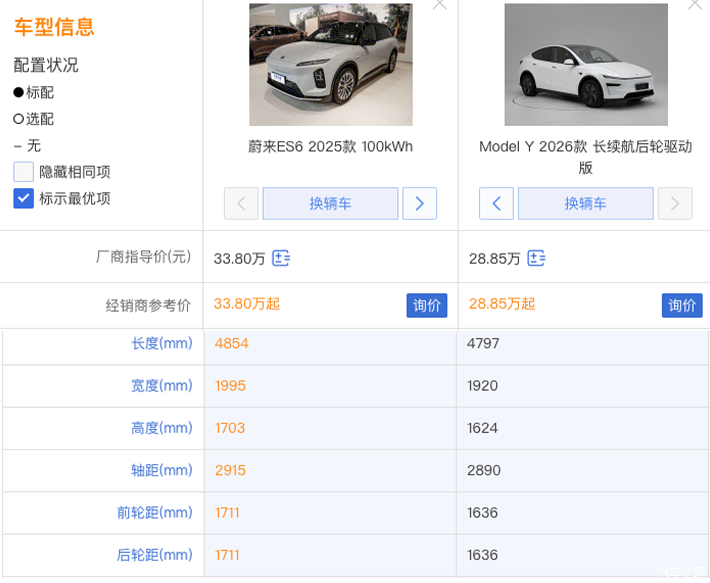Go to next 蔚来ES6 trim with right arrow

pyautogui.click(x=419, y=204)
